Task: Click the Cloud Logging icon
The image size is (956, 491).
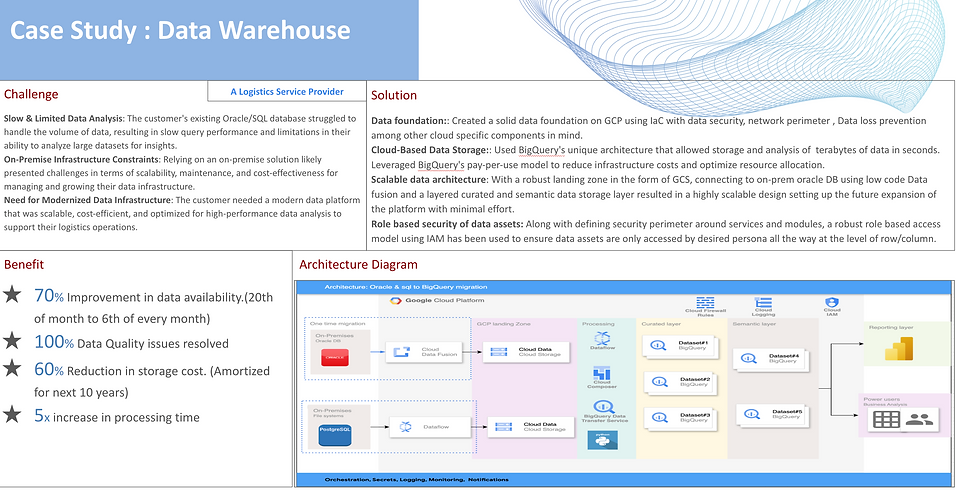Action: click(763, 303)
